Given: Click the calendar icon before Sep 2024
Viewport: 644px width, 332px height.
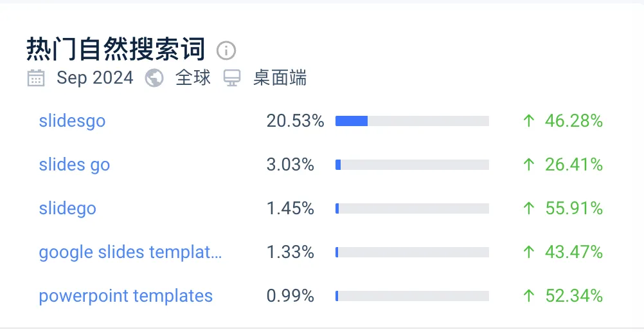Looking at the screenshot, I should click(36, 78).
